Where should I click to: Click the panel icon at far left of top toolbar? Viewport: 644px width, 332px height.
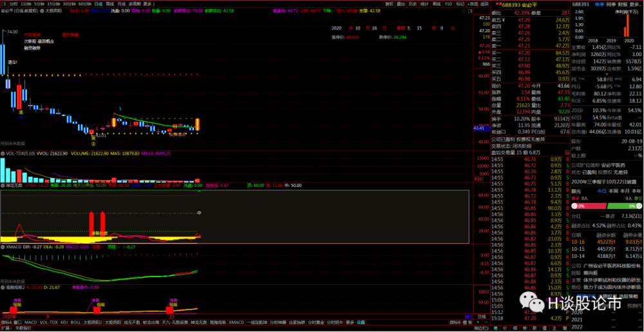pyautogui.click(x=4, y=4)
